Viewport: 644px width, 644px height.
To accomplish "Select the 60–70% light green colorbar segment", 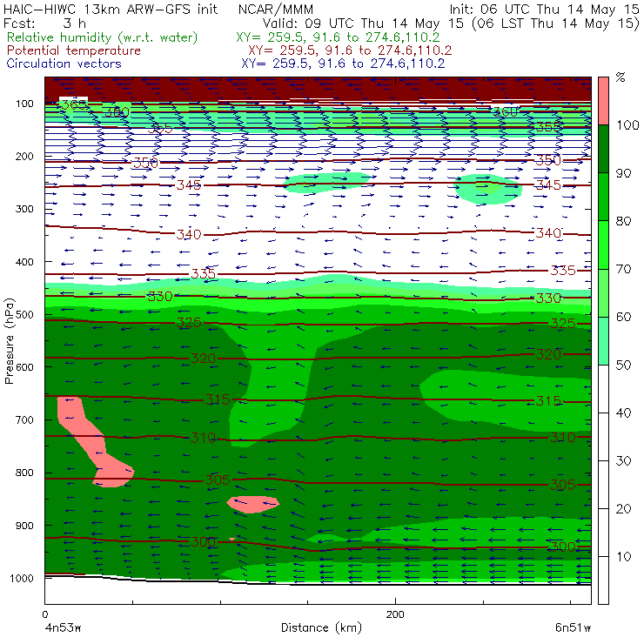I will tap(603, 292).
